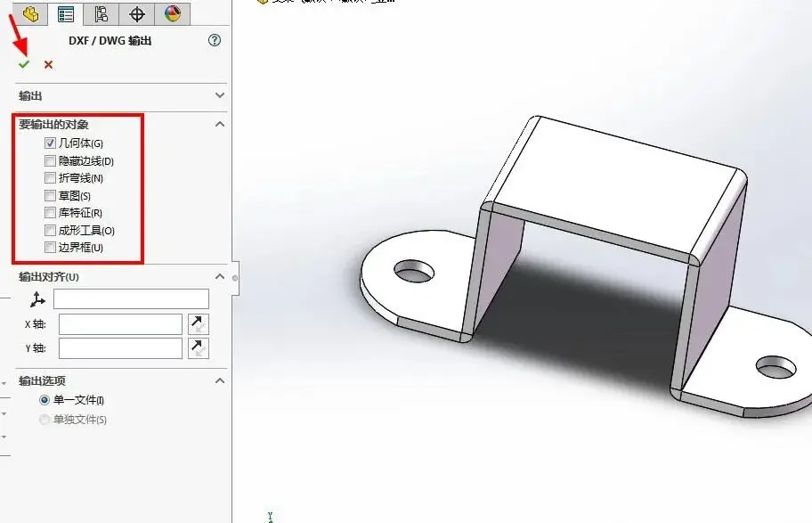Check the 边界框(U) option
The height and width of the screenshot is (523, 812).
(51, 248)
